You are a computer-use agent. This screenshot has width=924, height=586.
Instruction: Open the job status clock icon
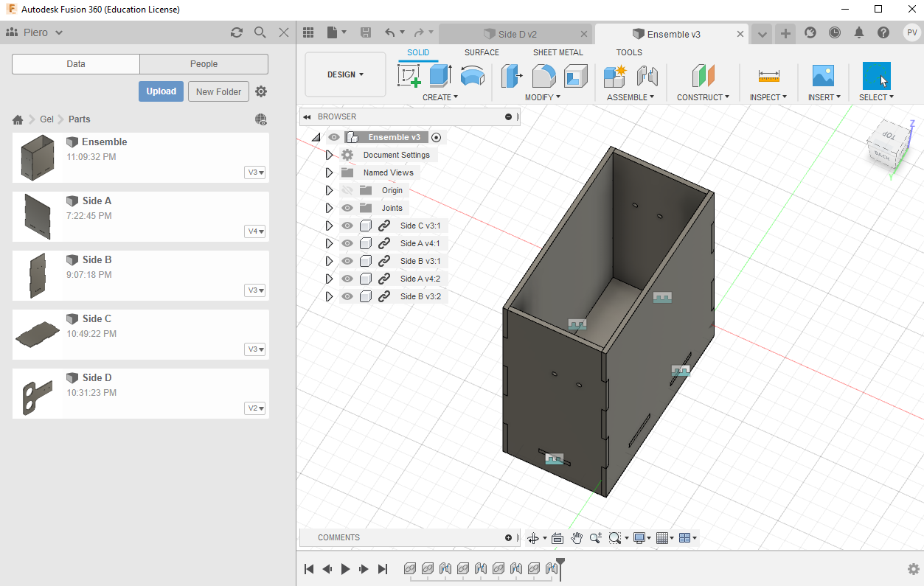pyautogui.click(x=834, y=32)
